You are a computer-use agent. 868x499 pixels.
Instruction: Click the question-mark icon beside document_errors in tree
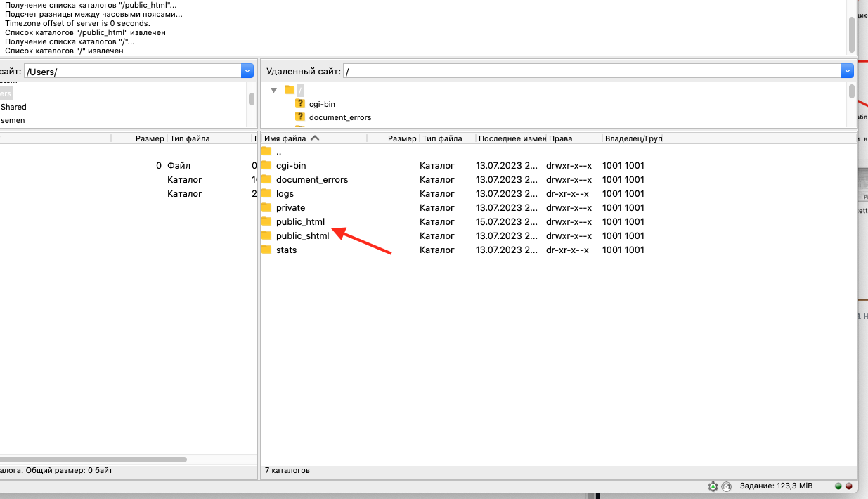300,117
